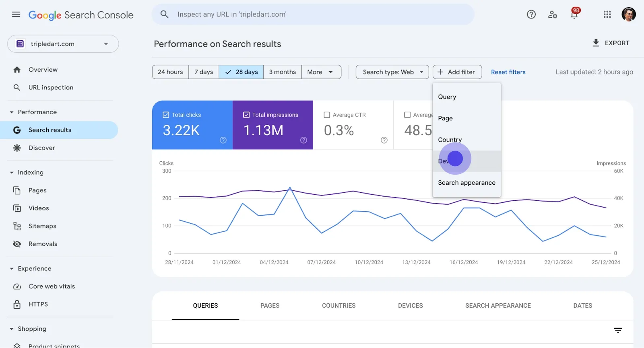Click the Google Search Console logo
The height and width of the screenshot is (348, 644).
(x=81, y=15)
